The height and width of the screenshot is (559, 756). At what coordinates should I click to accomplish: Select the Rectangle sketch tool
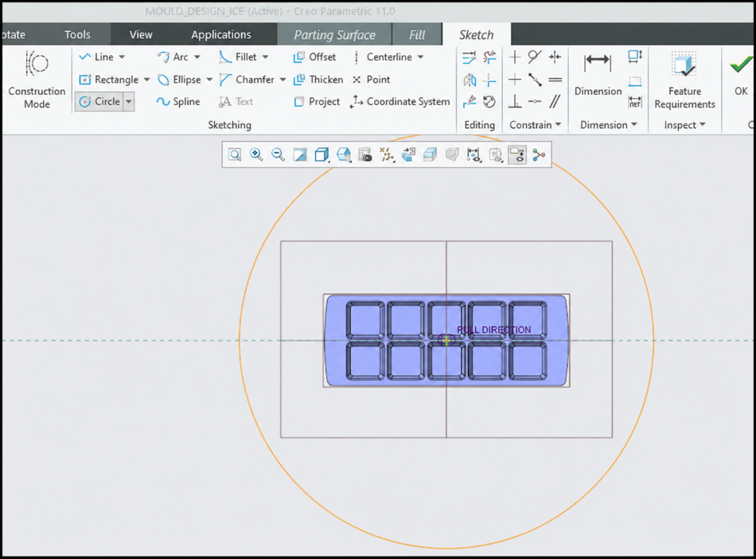click(x=108, y=80)
